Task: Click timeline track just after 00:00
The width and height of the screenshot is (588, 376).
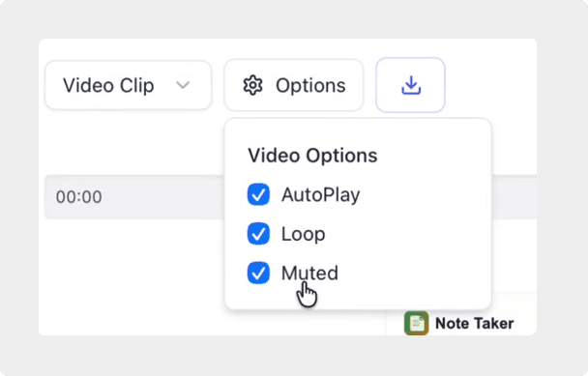Action: (x=162, y=197)
